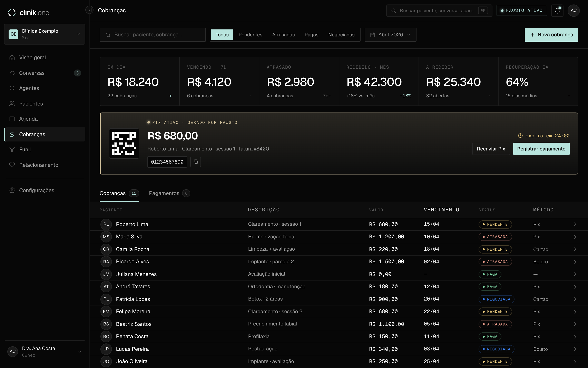The image size is (588, 368).
Task: Open the AC user avatar in top bar
Action: [574, 10]
